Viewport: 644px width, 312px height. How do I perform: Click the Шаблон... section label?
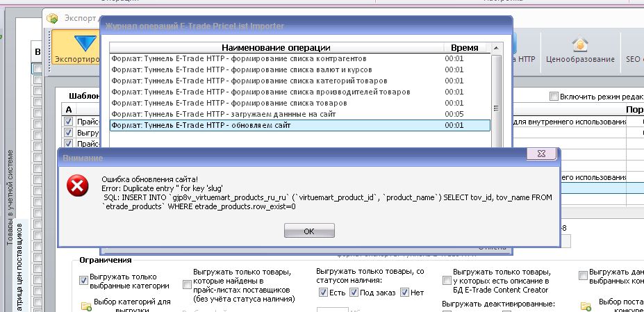click(85, 96)
